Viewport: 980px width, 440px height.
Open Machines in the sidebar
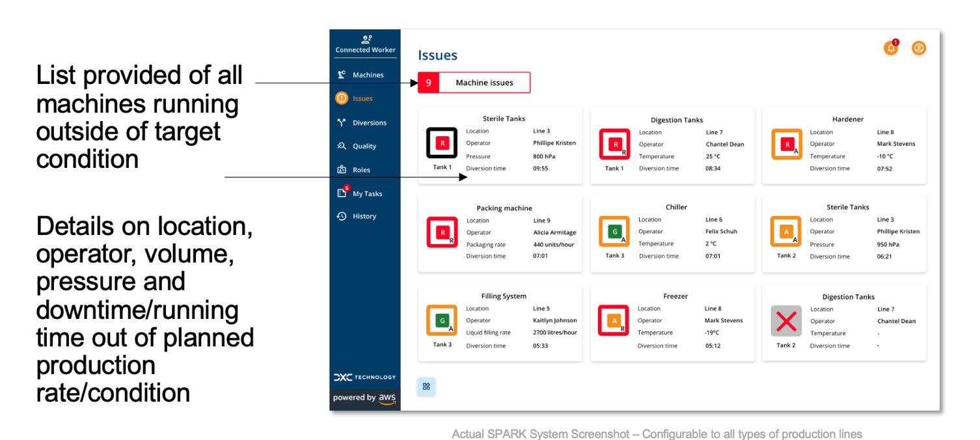click(x=368, y=75)
